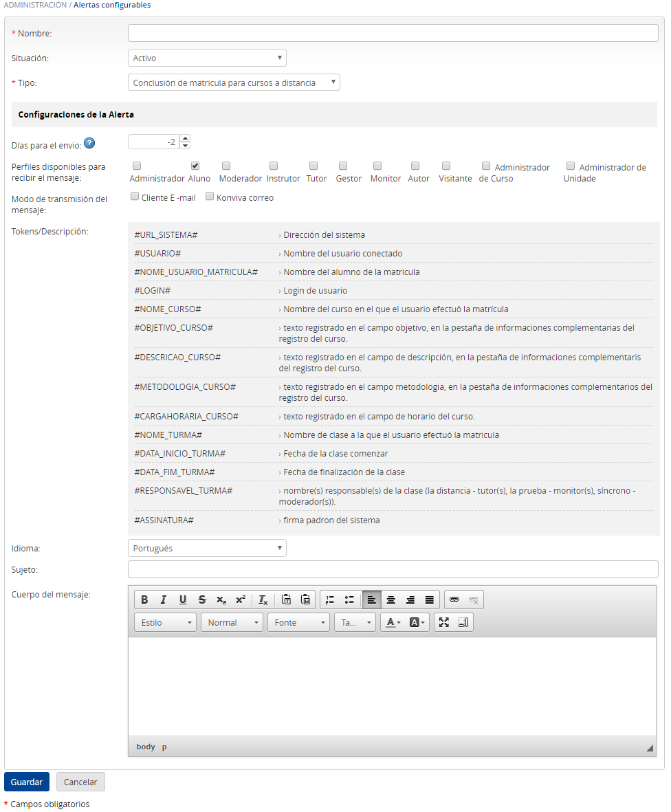This screenshot has width=671, height=812.
Task: Open the Tipo dropdown
Action: (x=234, y=83)
